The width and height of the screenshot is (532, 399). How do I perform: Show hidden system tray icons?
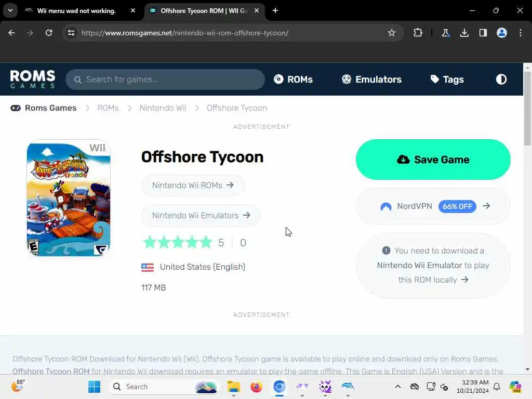(397, 387)
